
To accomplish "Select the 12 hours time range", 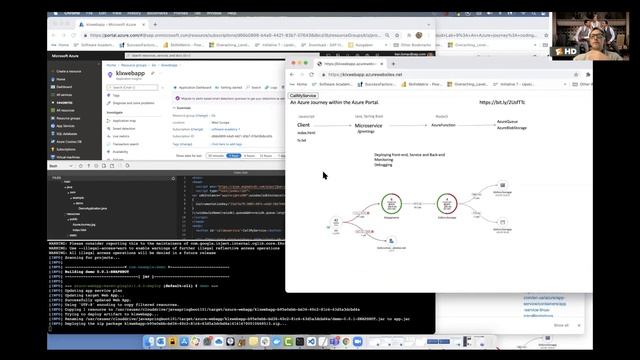I will [266, 156].
